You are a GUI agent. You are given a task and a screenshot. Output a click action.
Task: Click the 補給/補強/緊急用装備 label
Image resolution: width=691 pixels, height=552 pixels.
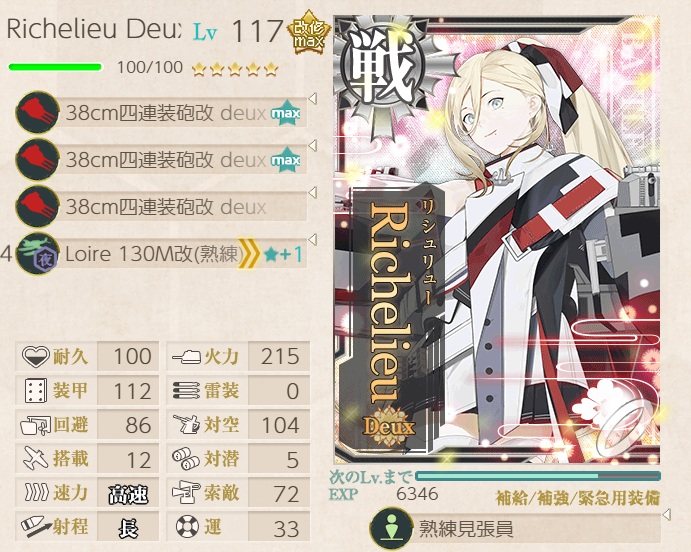[x=578, y=498]
